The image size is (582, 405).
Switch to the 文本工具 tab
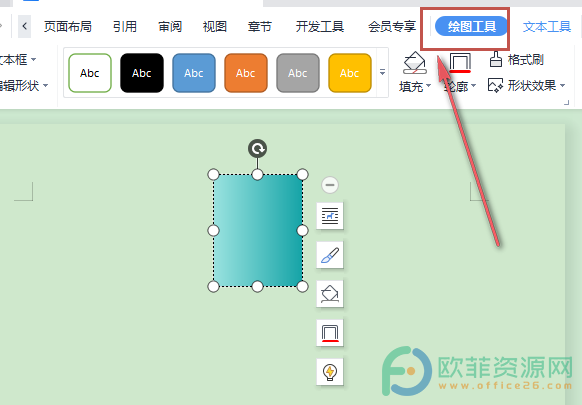(547, 26)
